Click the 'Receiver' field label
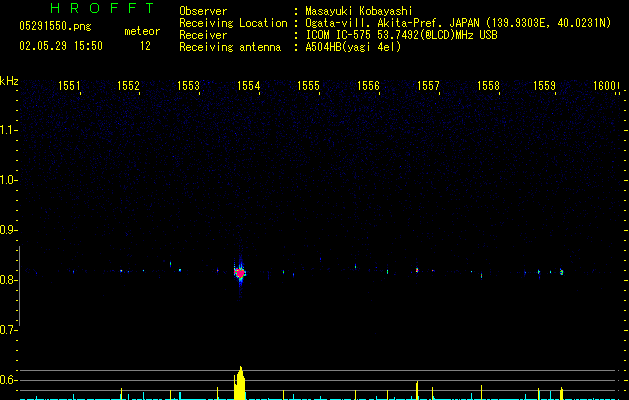This screenshot has width=629, height=400. (203, 35)
